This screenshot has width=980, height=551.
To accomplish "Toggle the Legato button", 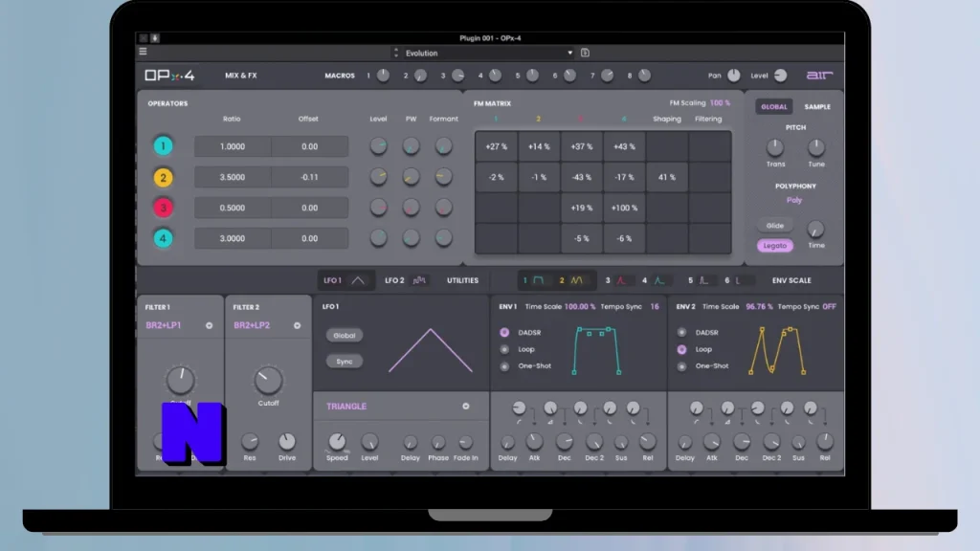I will click(x=775, y=246).
